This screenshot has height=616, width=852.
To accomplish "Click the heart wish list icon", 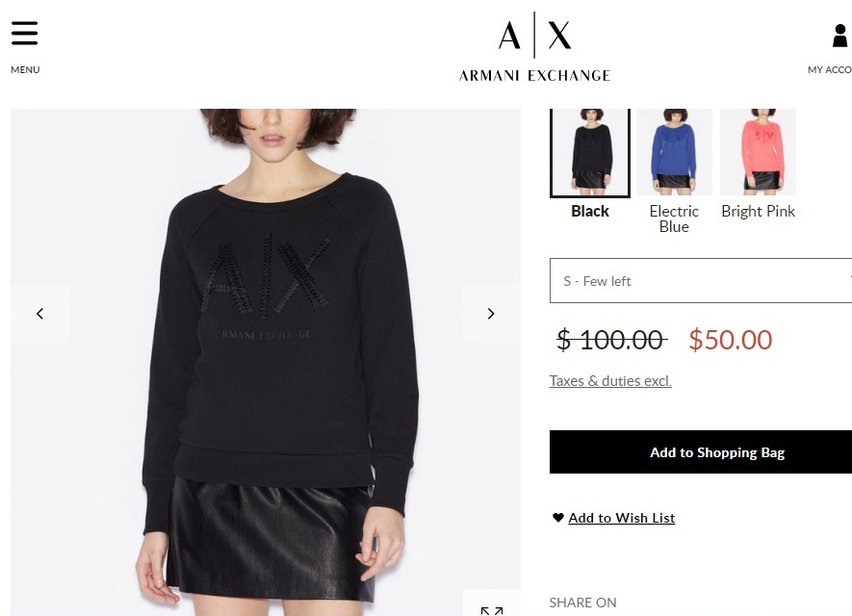I will pos(558,518).
